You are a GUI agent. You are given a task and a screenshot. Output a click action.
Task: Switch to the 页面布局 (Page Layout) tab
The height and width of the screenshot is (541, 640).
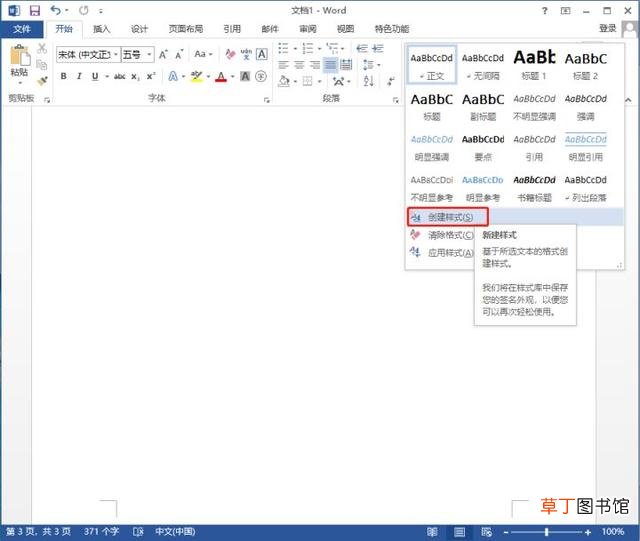186,29
